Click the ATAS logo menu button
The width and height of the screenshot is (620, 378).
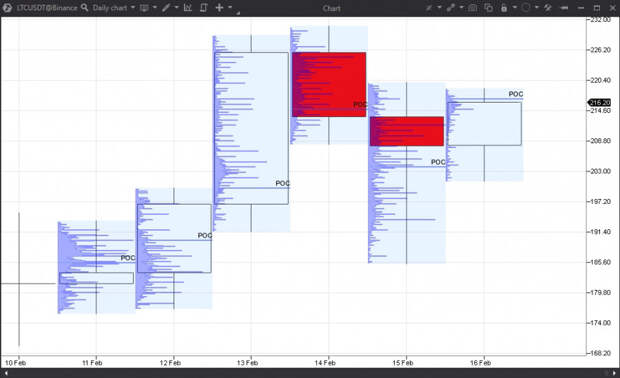tap(7, 8)
